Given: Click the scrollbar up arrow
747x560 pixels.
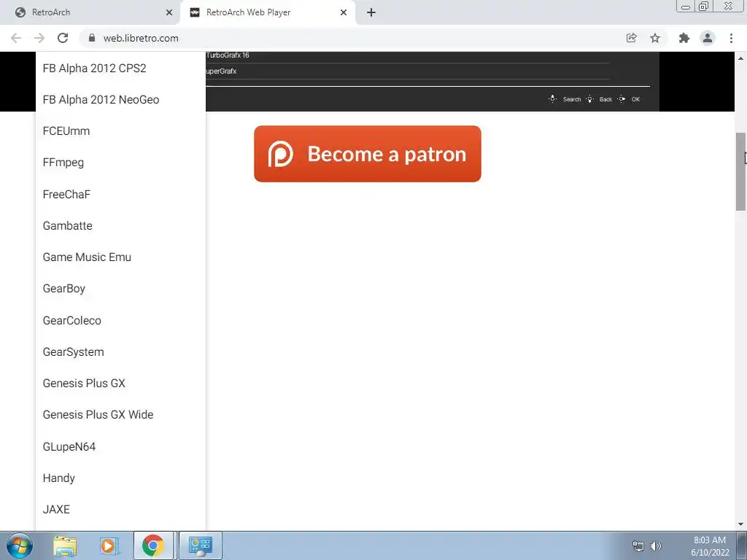Looking at the screenshot, I should tap(740, 58).
